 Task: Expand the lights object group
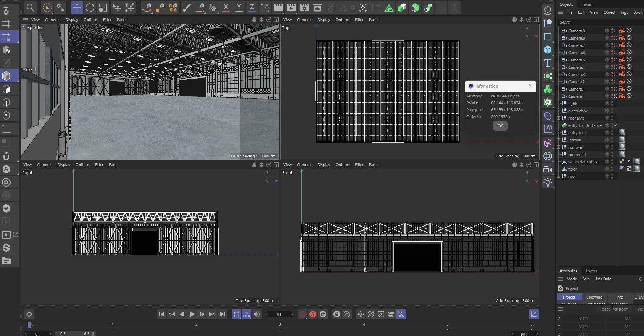[x=559, y=104]
